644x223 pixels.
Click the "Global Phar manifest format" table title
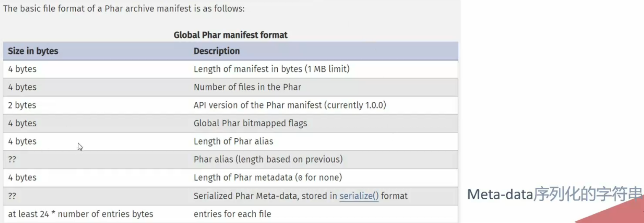pyautogui.click(x=230, y=35)
